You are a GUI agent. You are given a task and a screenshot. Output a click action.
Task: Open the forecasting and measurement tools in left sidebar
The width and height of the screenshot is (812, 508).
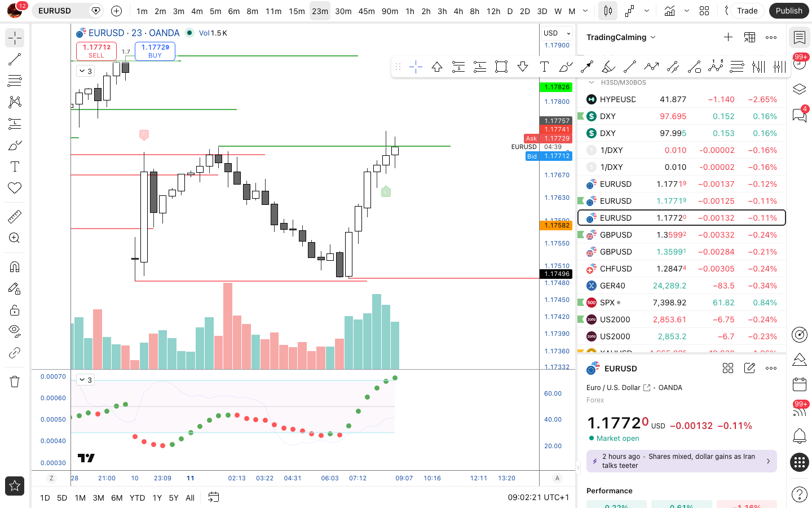pyautogui.click(x=15, y=124)
